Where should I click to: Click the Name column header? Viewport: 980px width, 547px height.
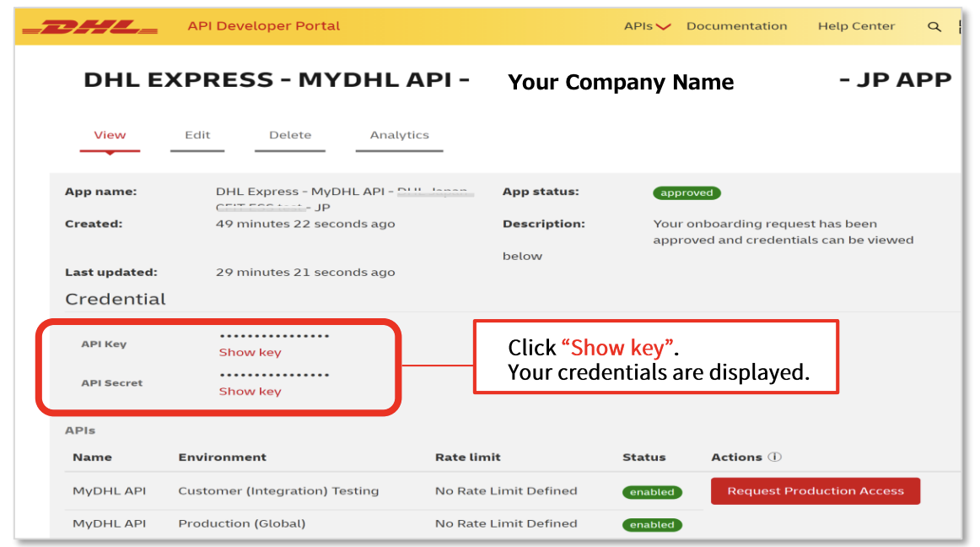(x=93, y=458)
